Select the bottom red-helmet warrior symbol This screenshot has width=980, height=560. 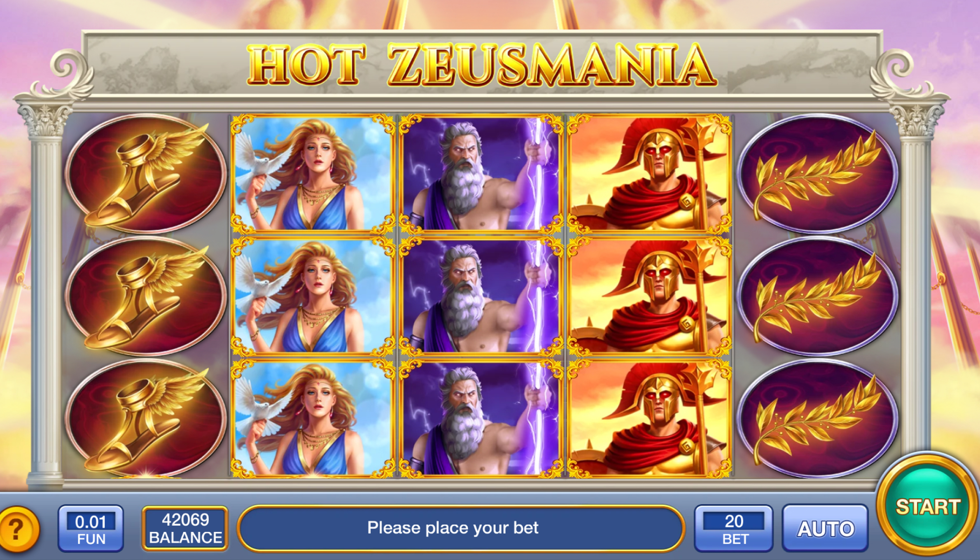pyautogui.click(x=649, y=418)
